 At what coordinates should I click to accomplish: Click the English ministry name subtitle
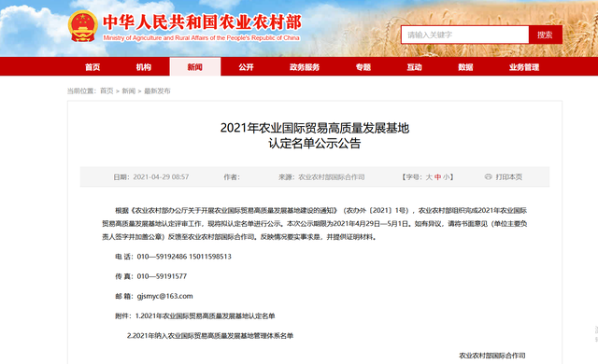point(202,38)
